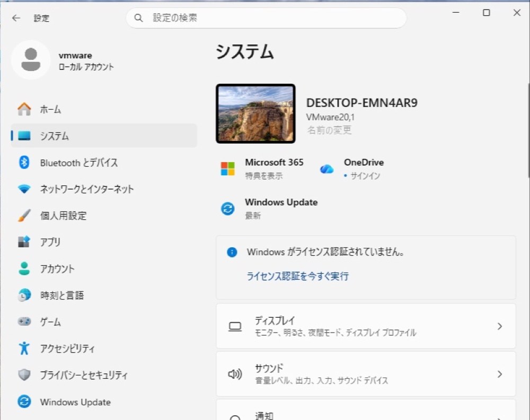Screen dimensions: 530x420
Task: Focus the 設定の検索 search field
Action: (266, 18)
